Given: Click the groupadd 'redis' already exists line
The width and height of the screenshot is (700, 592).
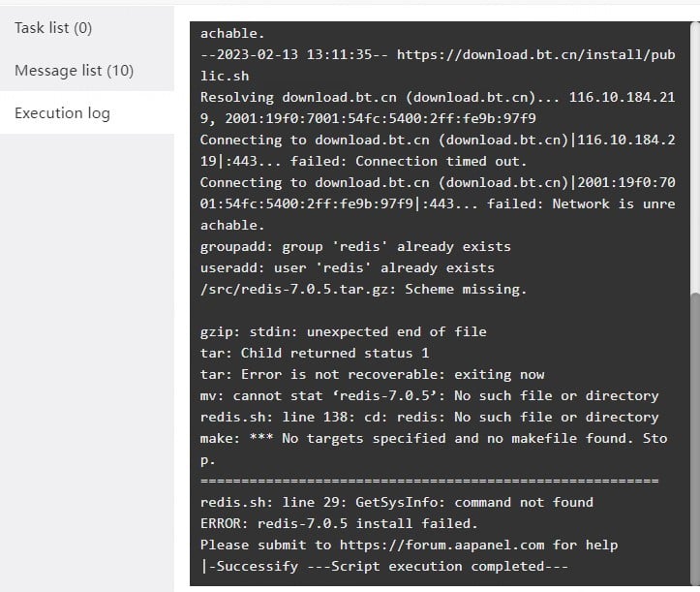Looking at the screenshot, I should tap(355, 247).
